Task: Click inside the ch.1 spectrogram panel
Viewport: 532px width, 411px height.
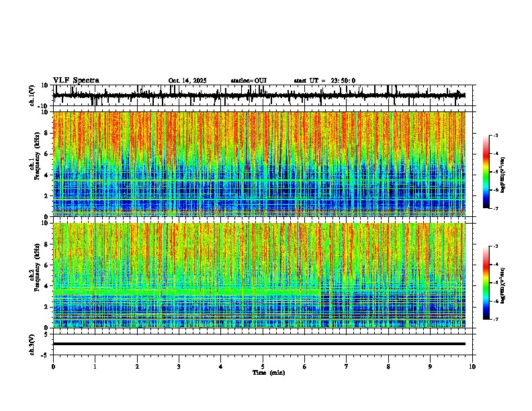Action: (x=259, y=164)
